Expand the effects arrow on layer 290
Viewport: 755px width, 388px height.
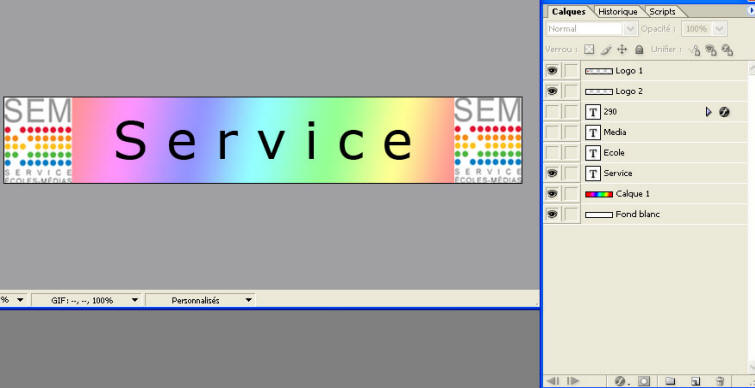[x=708, y=112]
